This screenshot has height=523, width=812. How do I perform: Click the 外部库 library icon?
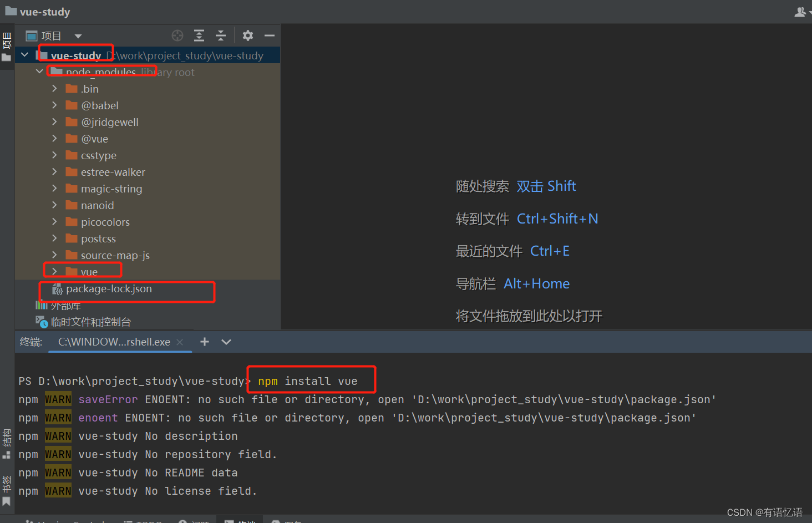[x=42, y=305]
